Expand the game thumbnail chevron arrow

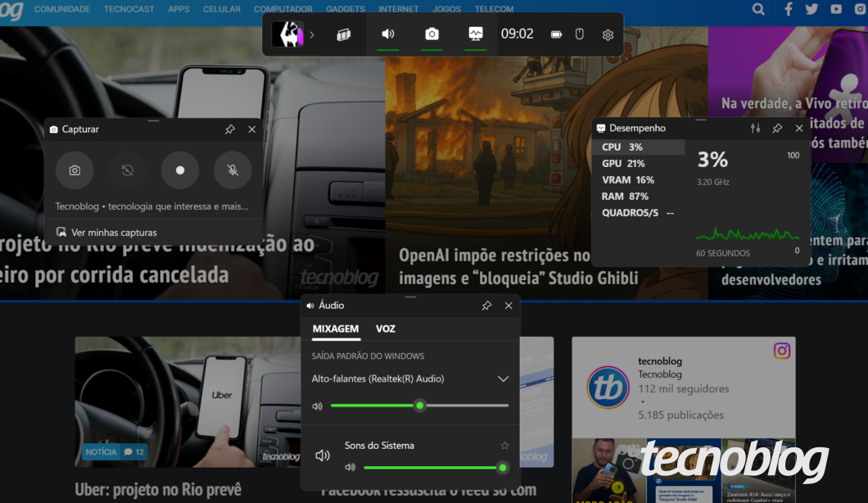(x=312, y=34)
